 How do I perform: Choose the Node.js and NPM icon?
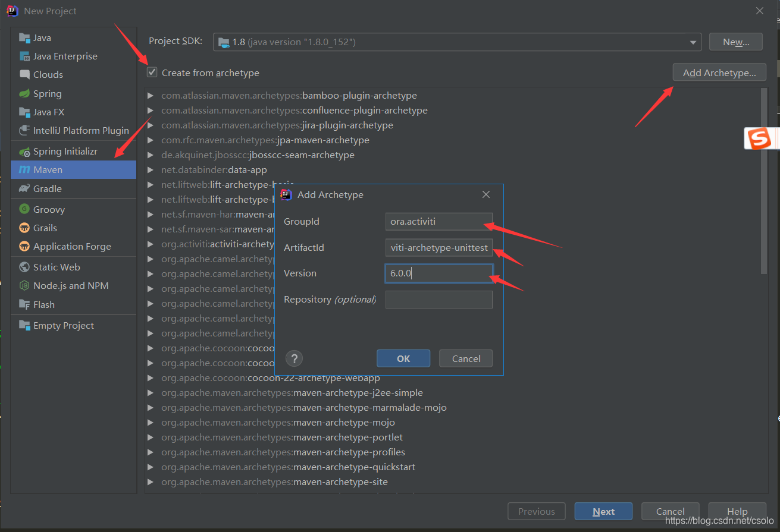coord(24,286)
